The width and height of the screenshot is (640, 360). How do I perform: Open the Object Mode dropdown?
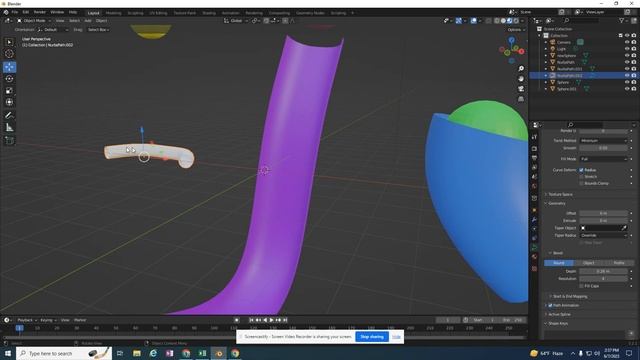34,20
